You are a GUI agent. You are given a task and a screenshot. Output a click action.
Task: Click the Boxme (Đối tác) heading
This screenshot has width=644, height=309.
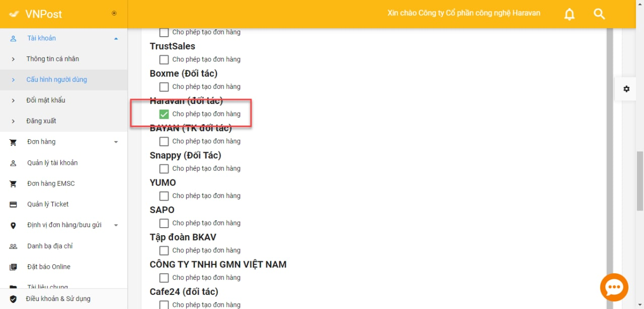point(184,73)
